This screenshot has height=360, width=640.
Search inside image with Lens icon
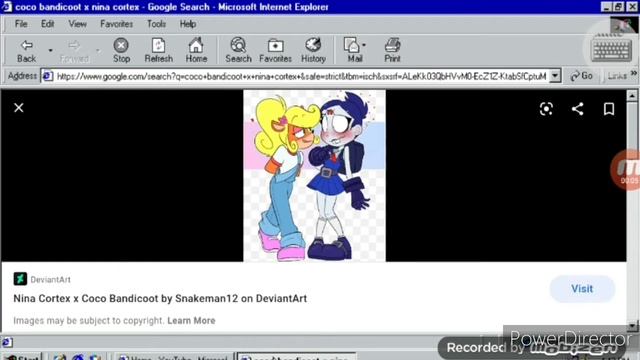(546, 109)
